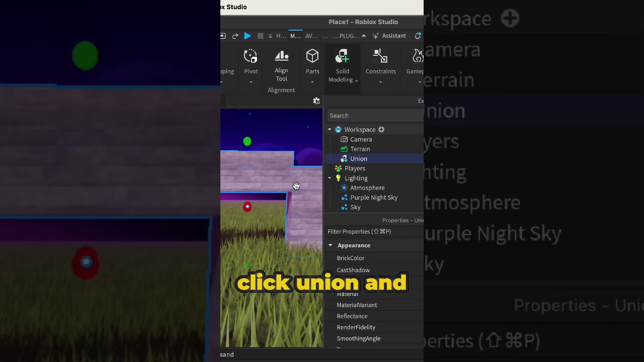Screen dimensions: 644x362
Task: Click the BrickColor property
Action: tap(351, 258)
